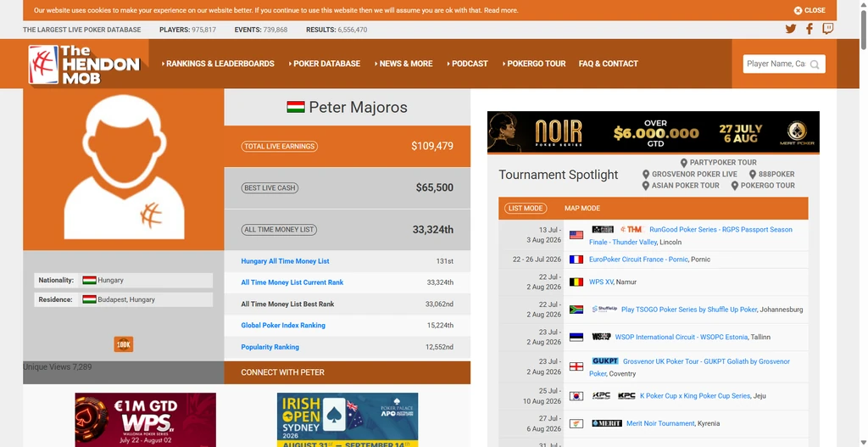Click Budapest, Hungary residence text
The width and height of the screenshot is (868, 447).
[126, 299]
